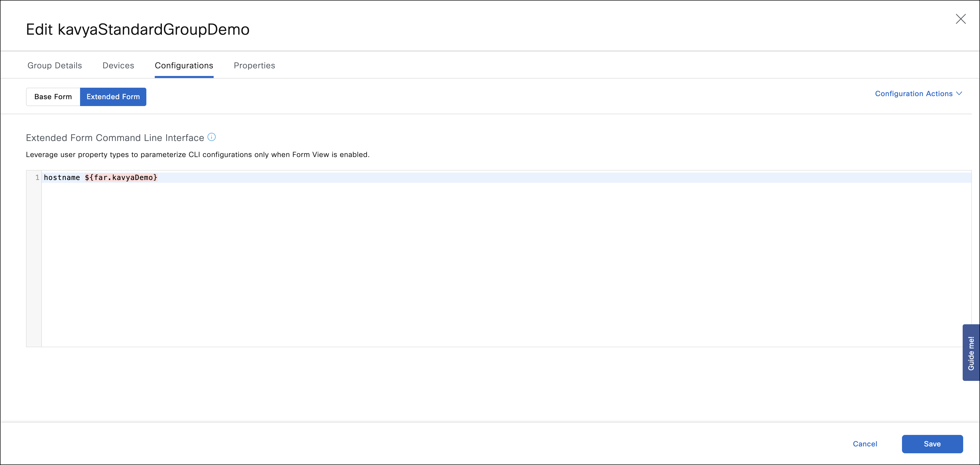Select the Extended Form button

pyautogui.click(x=113, y=97)
